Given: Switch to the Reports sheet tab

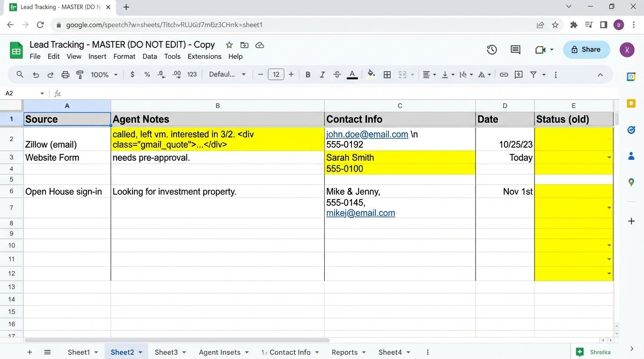Looking at the screenshot, I should point(344,352).
